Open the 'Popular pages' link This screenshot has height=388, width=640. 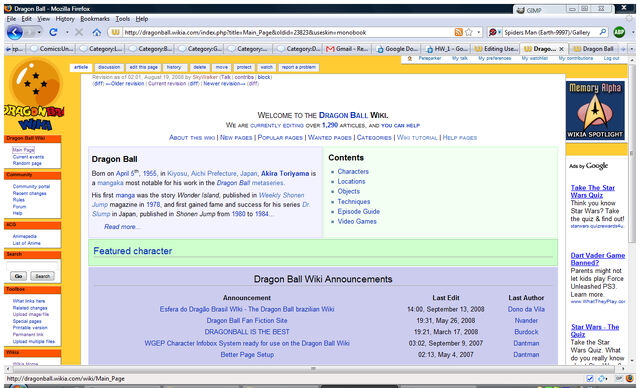[280, 137]
